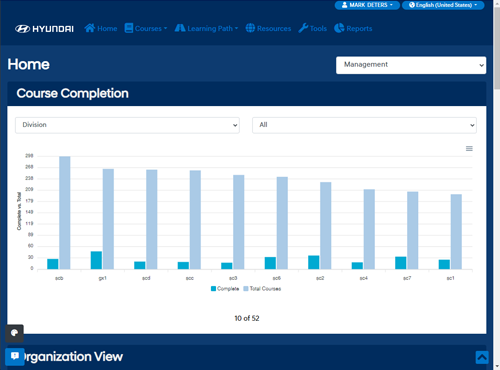
Task: Click the sc6 Total Courses bar
Action: coord(282,223)
